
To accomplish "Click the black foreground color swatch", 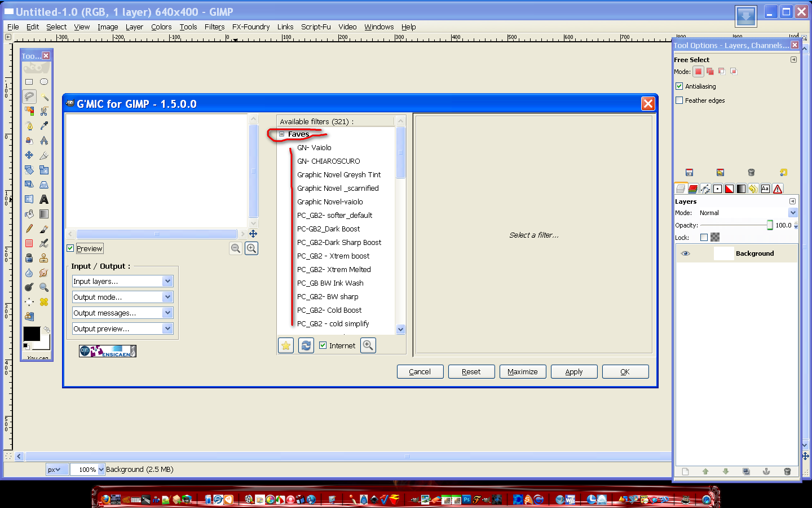I will click(32, 334).
